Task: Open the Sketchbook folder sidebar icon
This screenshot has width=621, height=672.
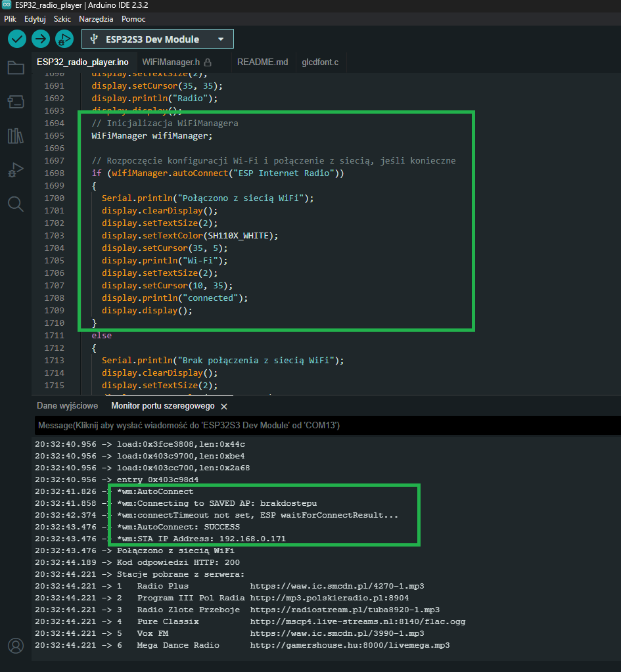Action: pos(16,68)
